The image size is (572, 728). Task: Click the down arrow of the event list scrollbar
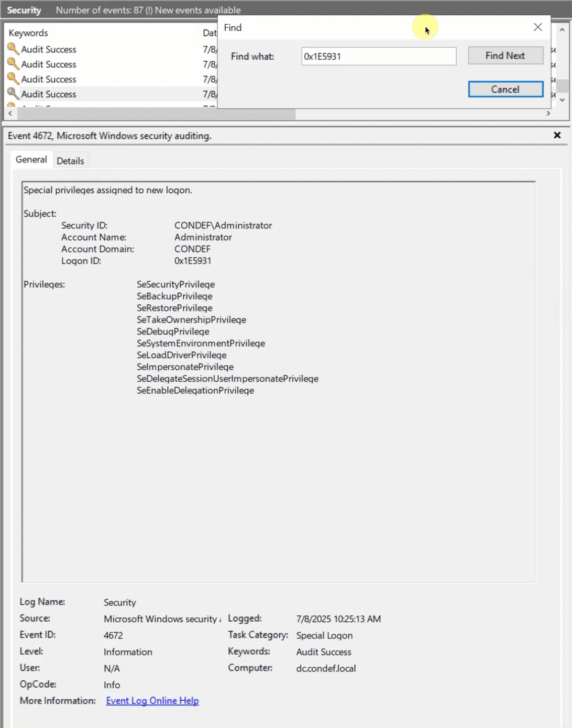click(562, 100)
